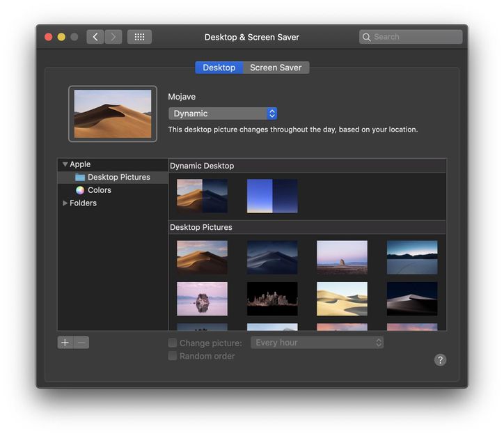This screenshot has height=436, width=504.
Task: Select the bright yellow sand dunes picture
Action: (342, 299)
